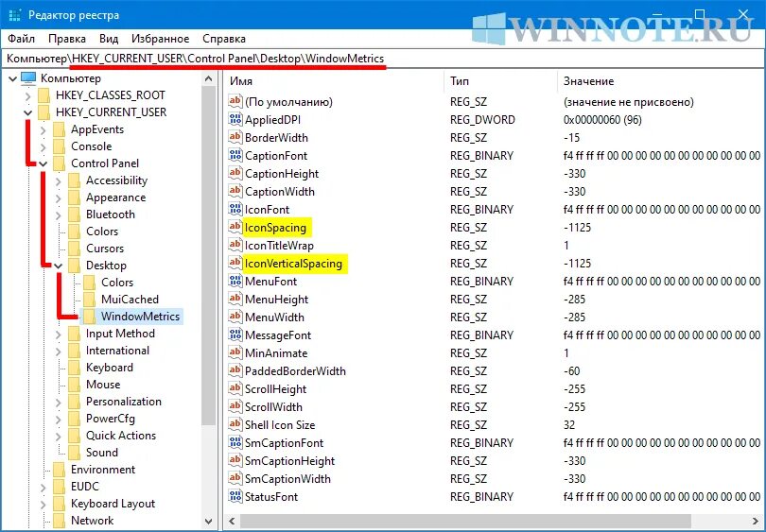Screen dimensions: 766x532
Task: Select the MenuWidth value name
Action: [274, 317]
